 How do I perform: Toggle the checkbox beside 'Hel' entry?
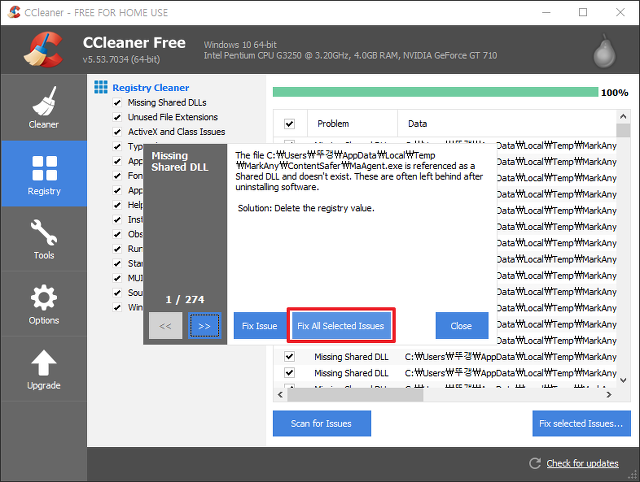(117, 205)
